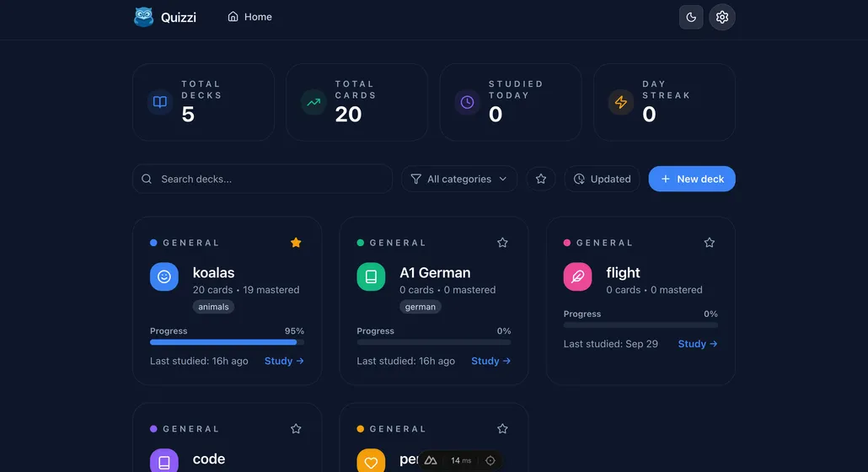
Task: Favorite the A1 German deck star
Action: (x=502, y=243)
